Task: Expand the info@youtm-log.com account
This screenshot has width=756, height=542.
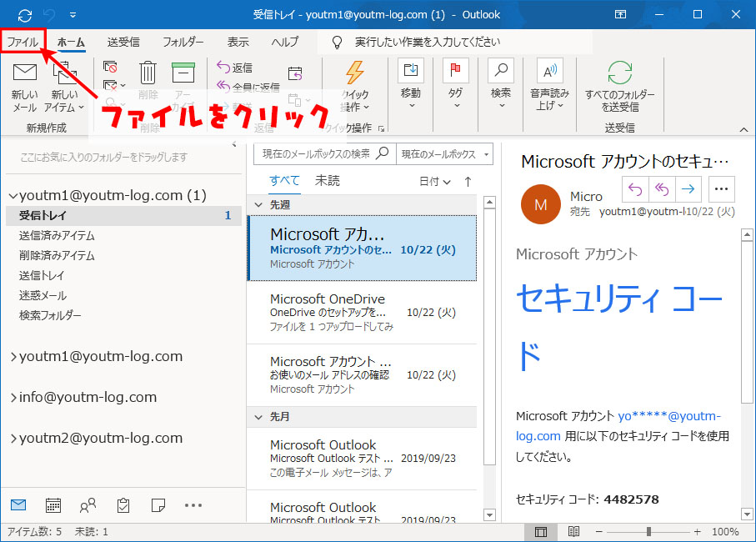Action: tap(13, 398)
